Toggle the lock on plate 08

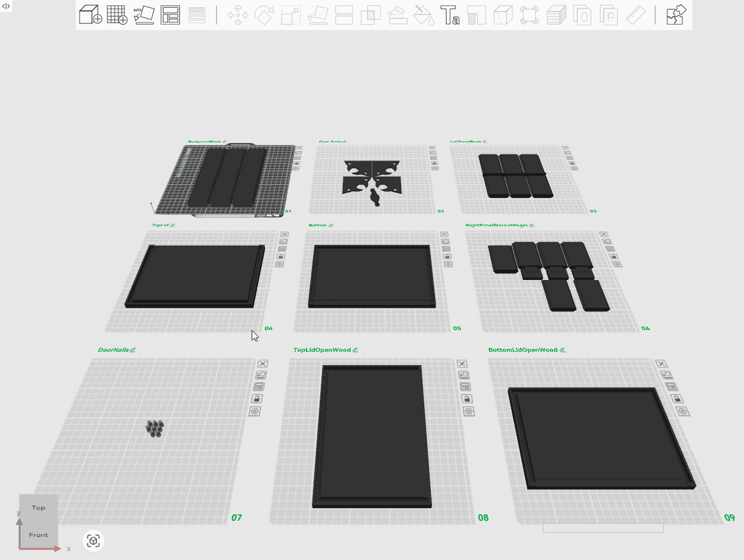click(466, 399)
